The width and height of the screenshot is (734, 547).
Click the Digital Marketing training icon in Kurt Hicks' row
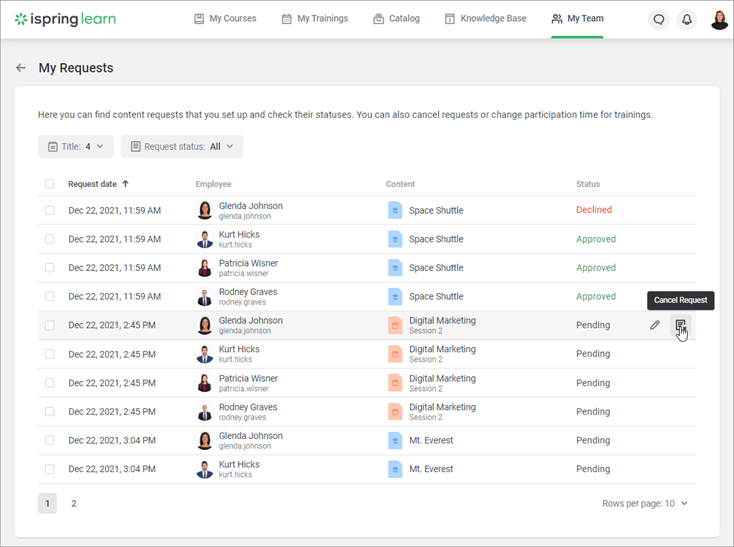pos(395,354)
